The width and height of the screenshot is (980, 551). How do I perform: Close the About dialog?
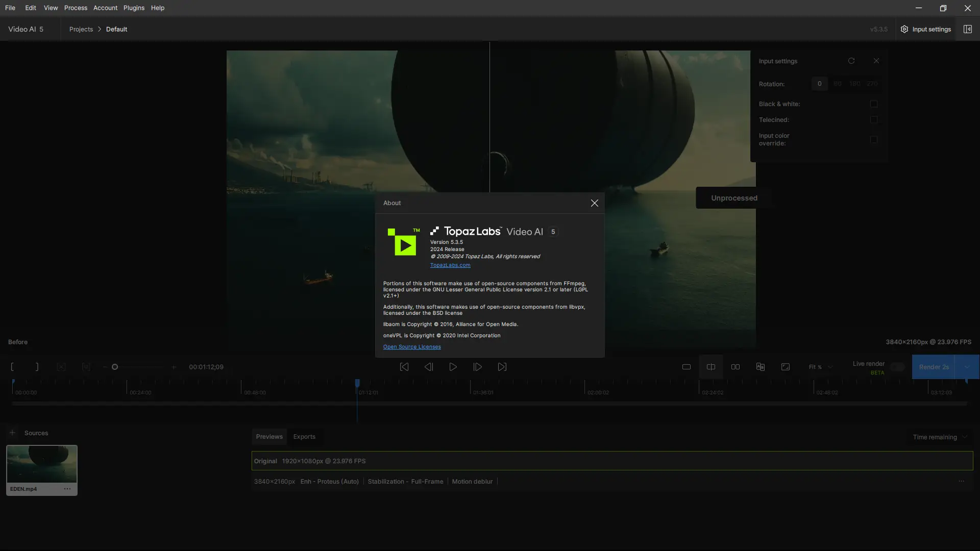click(x=594, y=203)
